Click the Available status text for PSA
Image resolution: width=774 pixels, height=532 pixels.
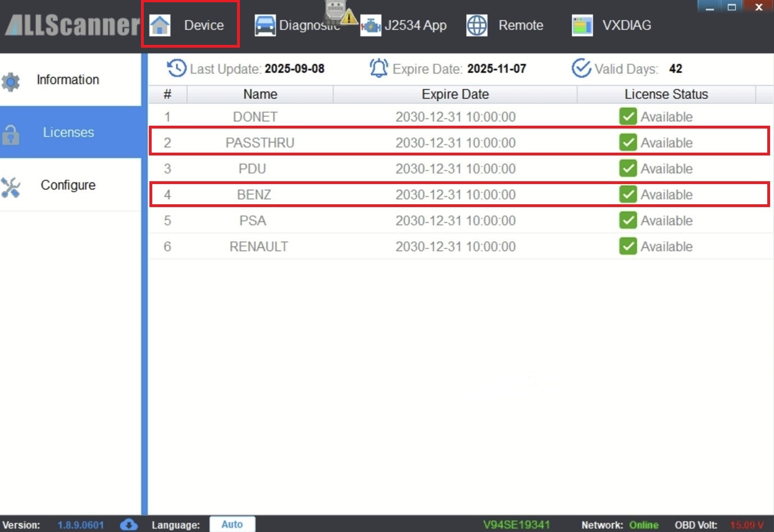tap(667, 220)
